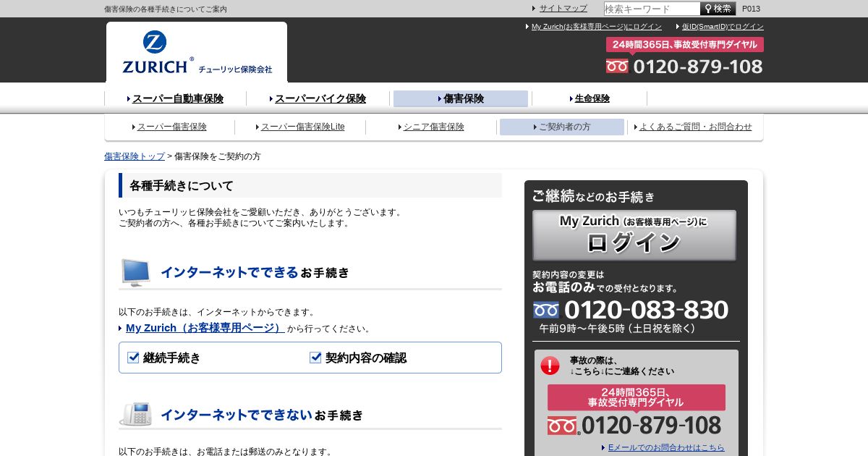Click 傷害保険トップ breadcrumb link
The height and width of the screenshot is (456, 868).
click(x=135, y=156)
